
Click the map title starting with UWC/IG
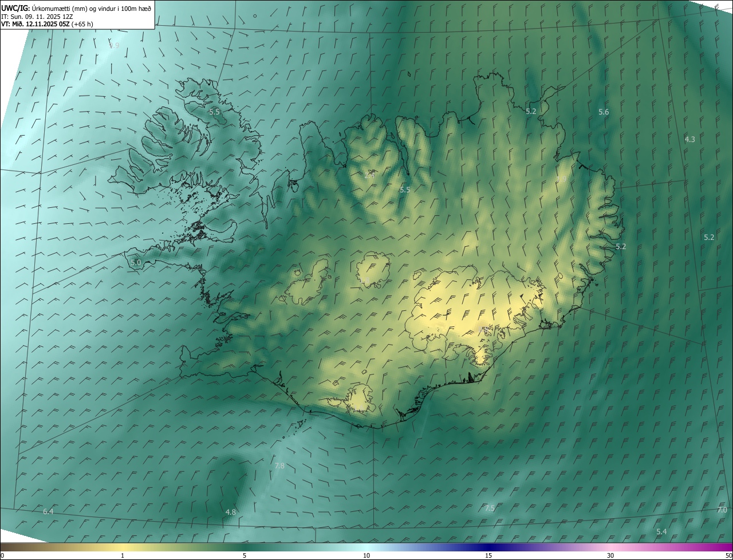click(x=76, y=7)
